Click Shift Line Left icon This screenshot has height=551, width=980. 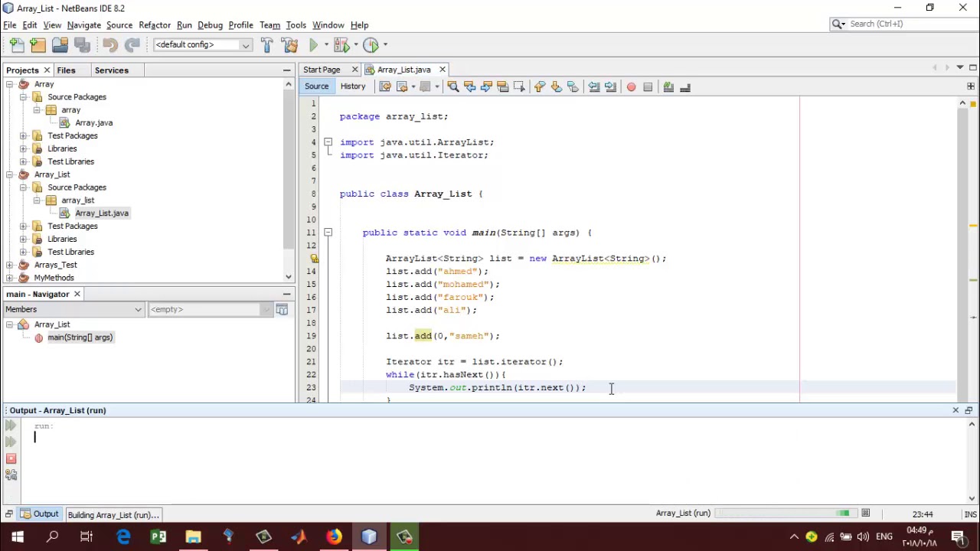[x=593, y=86]
